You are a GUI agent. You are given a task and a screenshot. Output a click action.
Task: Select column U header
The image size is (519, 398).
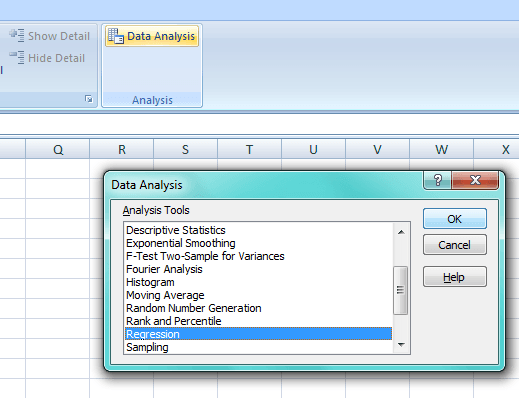click(x=314, y=149)
